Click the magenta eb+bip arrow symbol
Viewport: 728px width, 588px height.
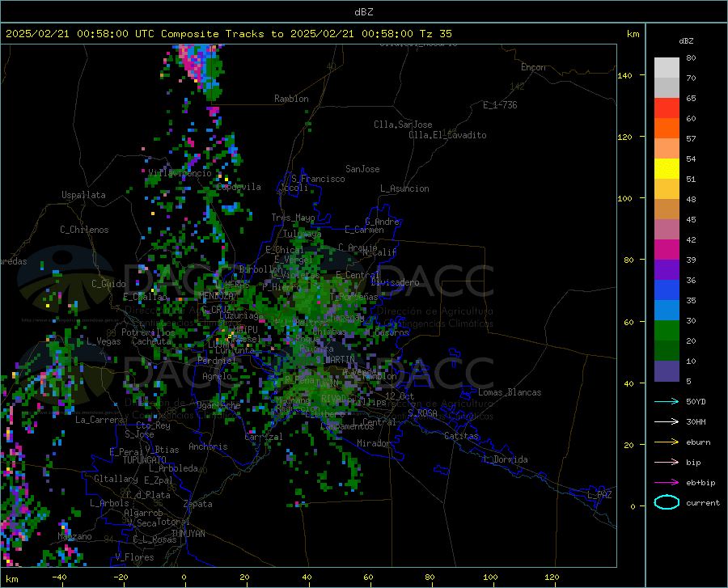[x=667, y=483]
